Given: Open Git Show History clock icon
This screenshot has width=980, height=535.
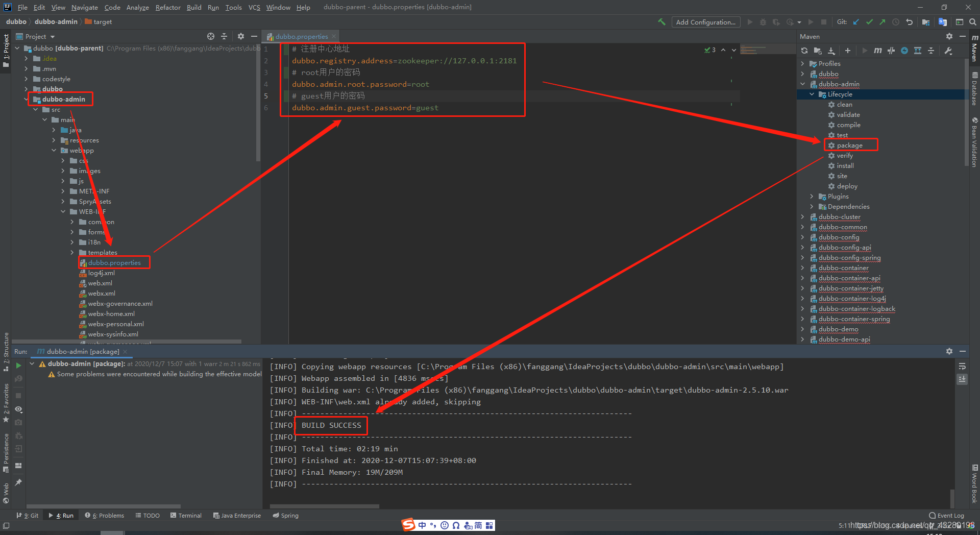Looking at the screenshot, I should click(x=896, y=22).
